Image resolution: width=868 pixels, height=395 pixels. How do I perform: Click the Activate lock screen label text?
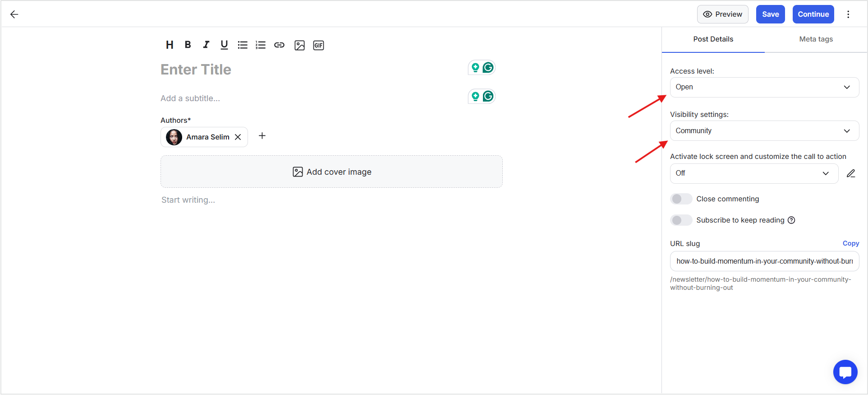pos(758,157)
